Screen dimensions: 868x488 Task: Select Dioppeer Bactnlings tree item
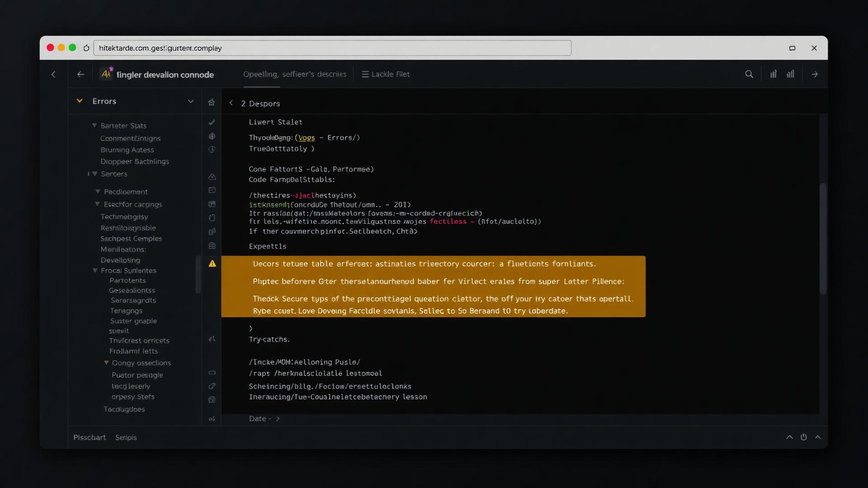(x=135, y=161)
